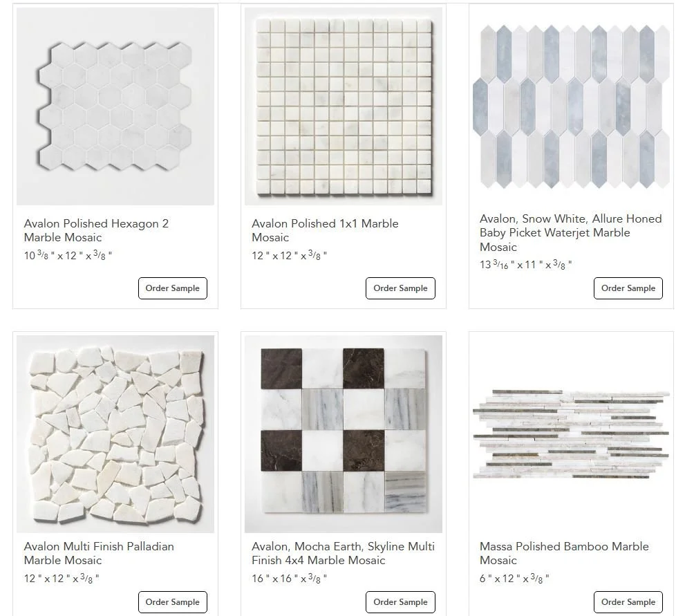Order a sample of Avalon Polished Hexagon 2

pyautogui.click(x=173, y=288)
